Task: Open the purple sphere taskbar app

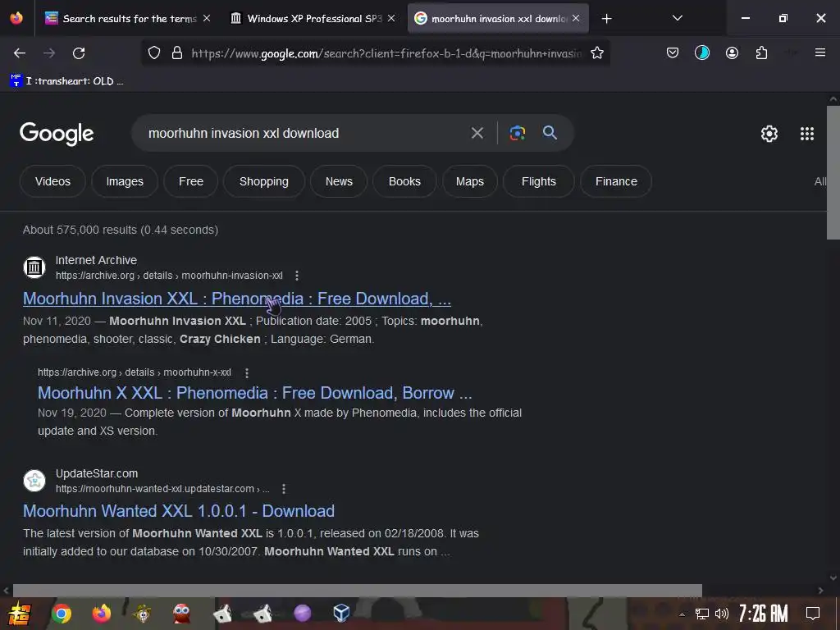Action: [302, 613]
